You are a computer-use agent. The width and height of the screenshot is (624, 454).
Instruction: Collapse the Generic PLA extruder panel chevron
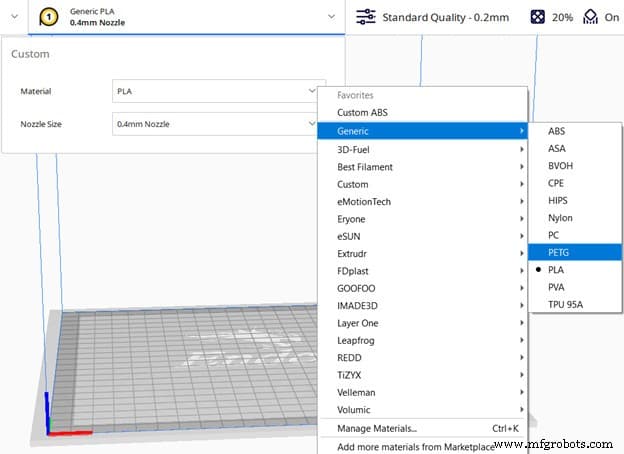331,17
